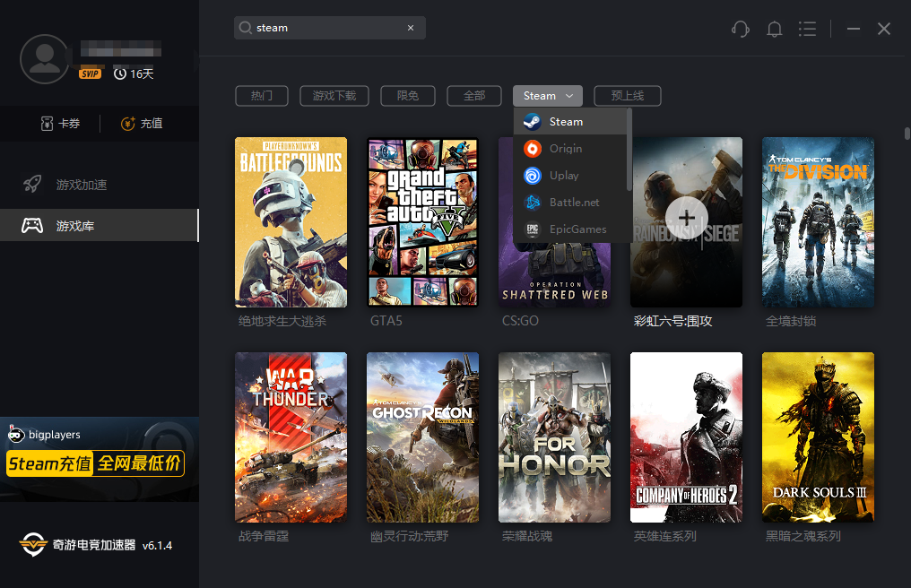Screen dimensions: 911x588
Task: Open the Company of Heroes 2 cover
Action: (x=686, y=437)
